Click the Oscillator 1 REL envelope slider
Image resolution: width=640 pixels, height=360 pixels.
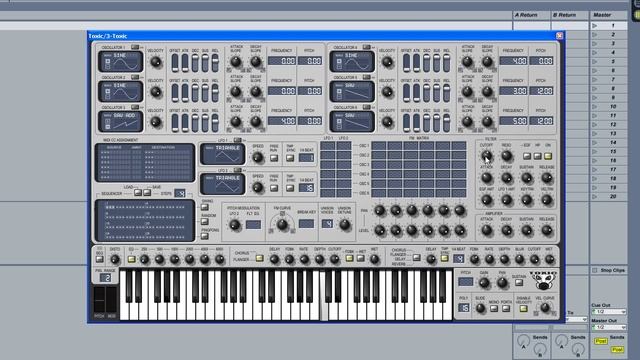tap(215, 63)
